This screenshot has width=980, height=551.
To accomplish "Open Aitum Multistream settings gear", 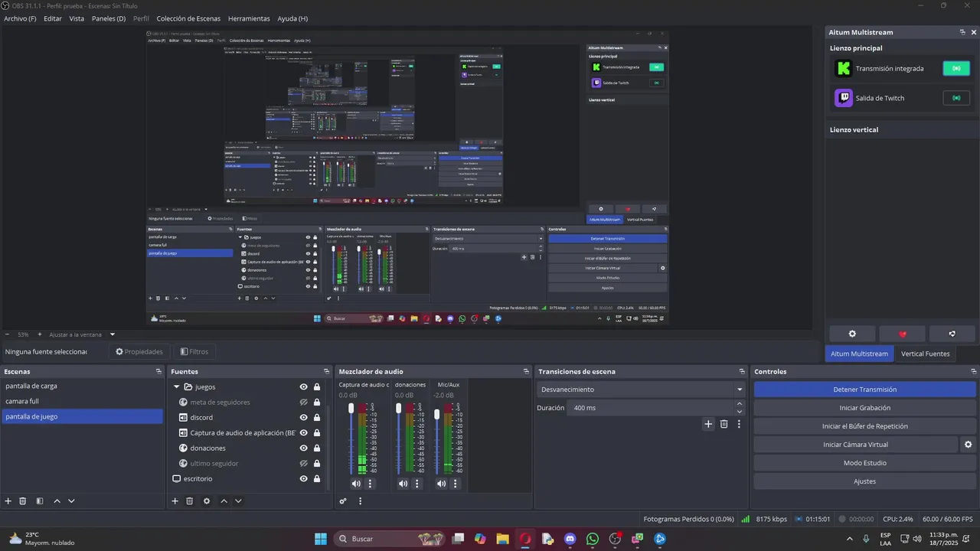I will pos(852,334).
